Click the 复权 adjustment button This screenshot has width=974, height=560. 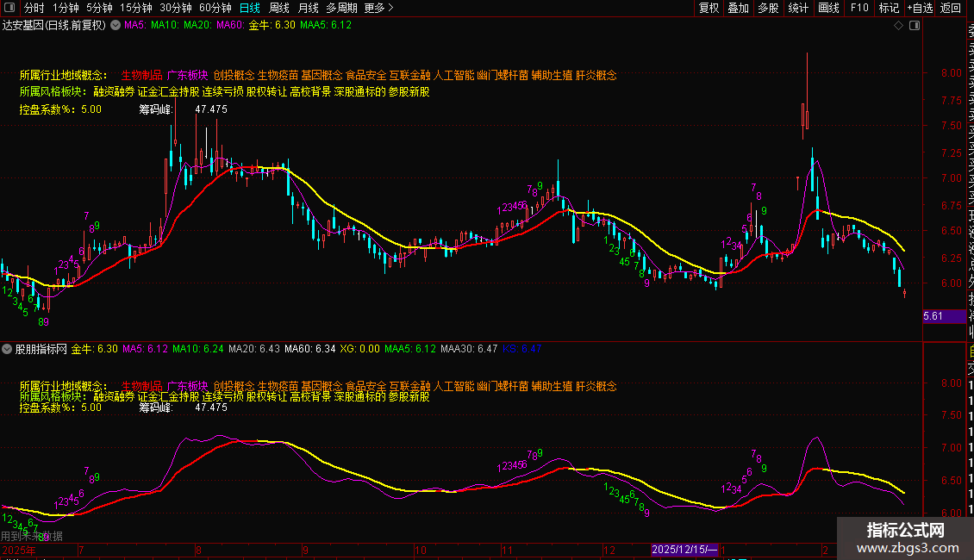point(709,8)
